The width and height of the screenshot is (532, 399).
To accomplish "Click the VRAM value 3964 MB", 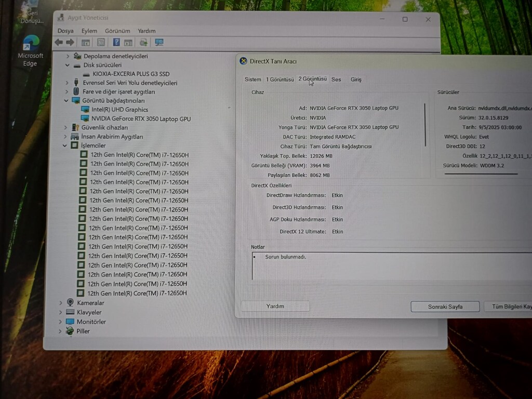I will [x=320, y=166].
